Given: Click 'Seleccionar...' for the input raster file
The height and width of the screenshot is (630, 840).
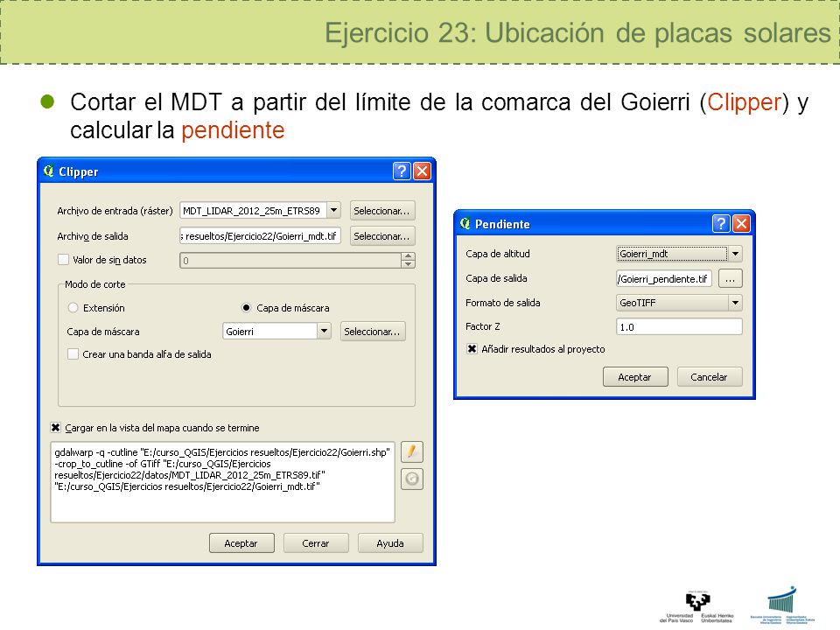Looking at the screenshot, I should pos(382,211).
